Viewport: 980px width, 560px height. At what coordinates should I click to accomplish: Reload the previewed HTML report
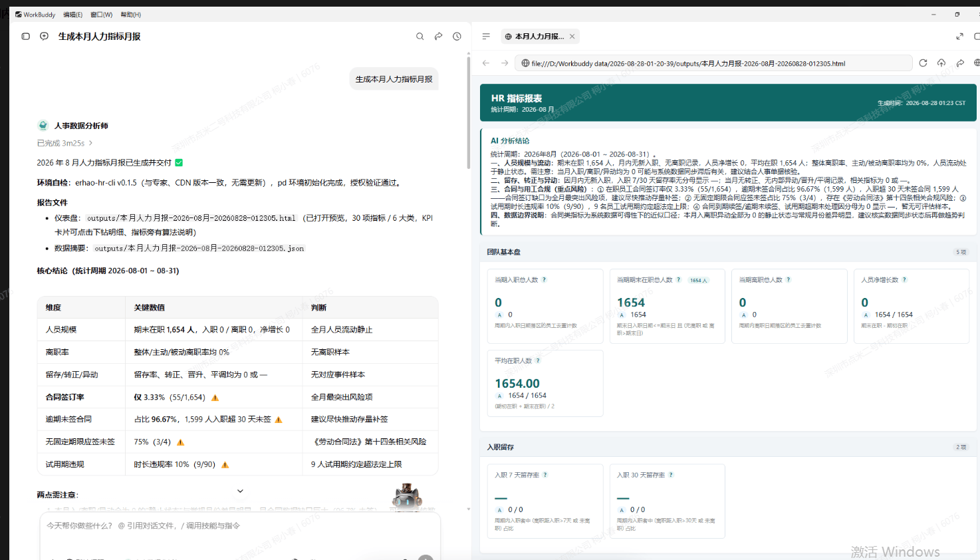pyautogui.click(x=923, y=63)
